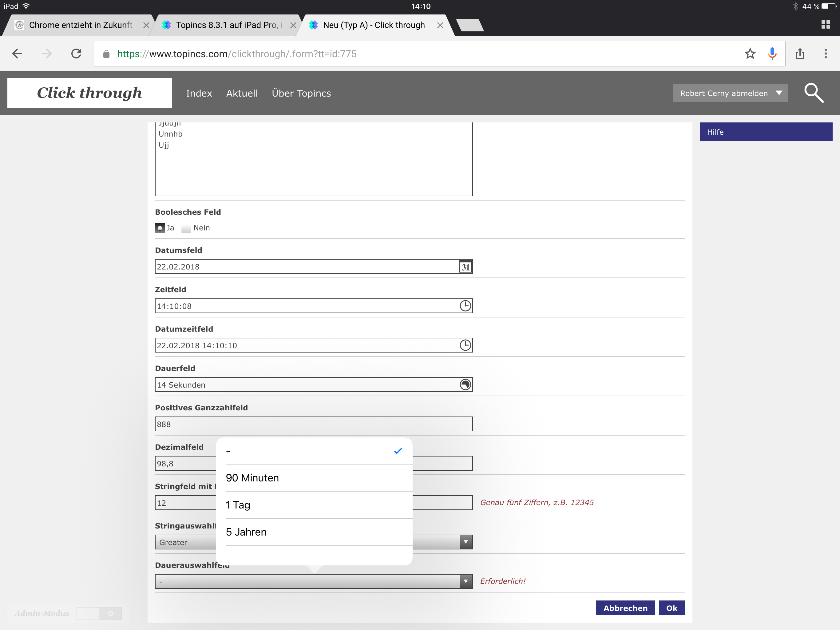Open Robert Cerny abmelden user dropdown
Viewport: 840px width, 630px height.
pos(730,93)
